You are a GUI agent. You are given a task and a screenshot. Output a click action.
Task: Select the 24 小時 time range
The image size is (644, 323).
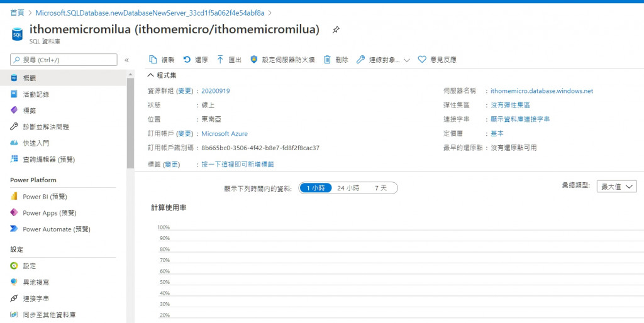tap(348, 188)
